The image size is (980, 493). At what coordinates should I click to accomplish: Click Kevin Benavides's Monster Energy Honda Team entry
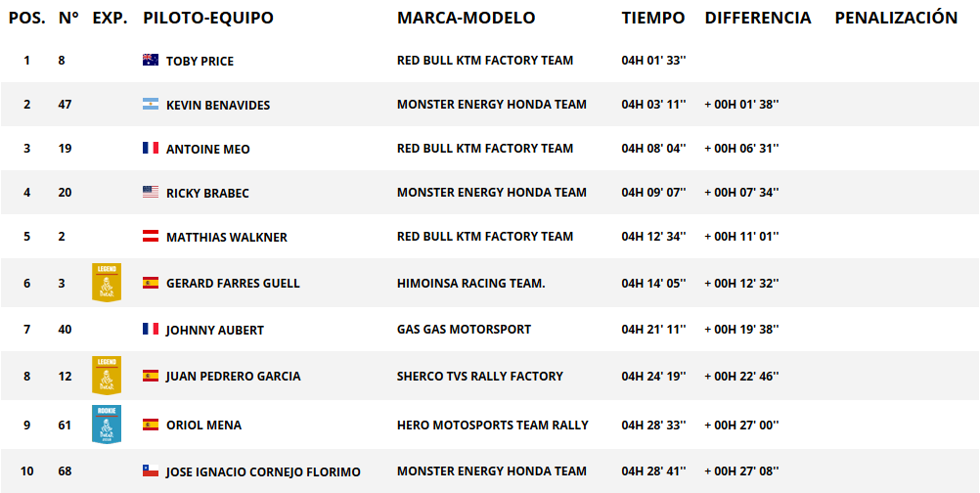click(492, 105)
